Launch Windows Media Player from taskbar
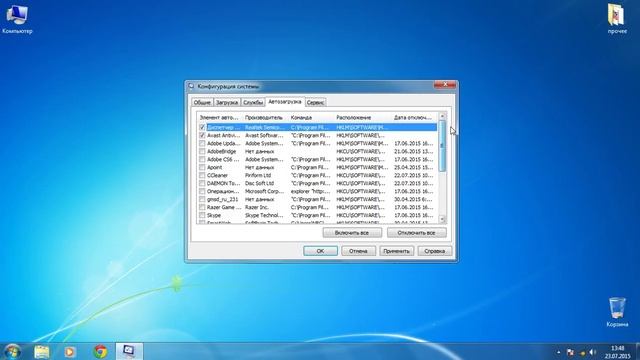Image resolution: width=640 pixels, height=360 pixels. tap(70, 351)
